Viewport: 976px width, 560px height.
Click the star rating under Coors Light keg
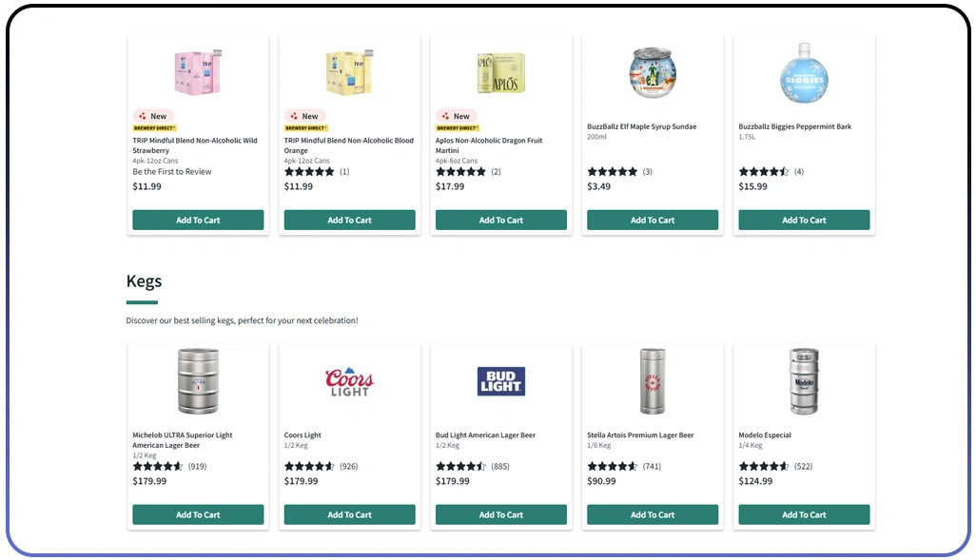click(x=308, y=466)
